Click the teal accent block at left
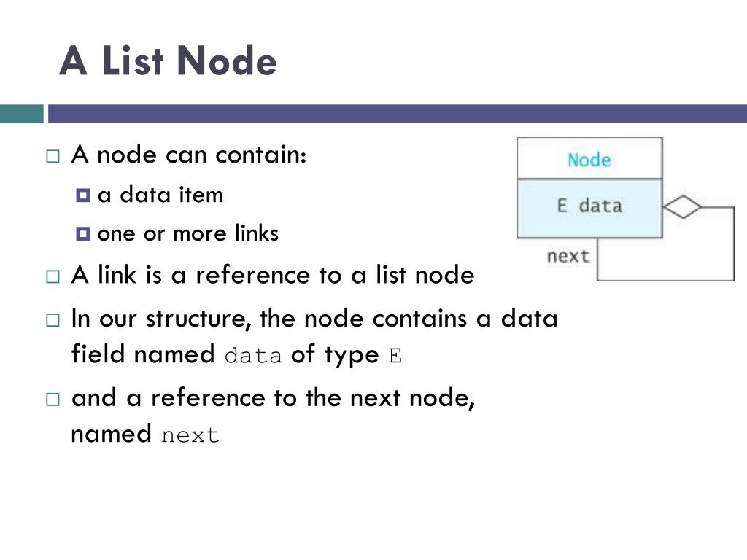This screenshot has width=747, height=560. 21,114
